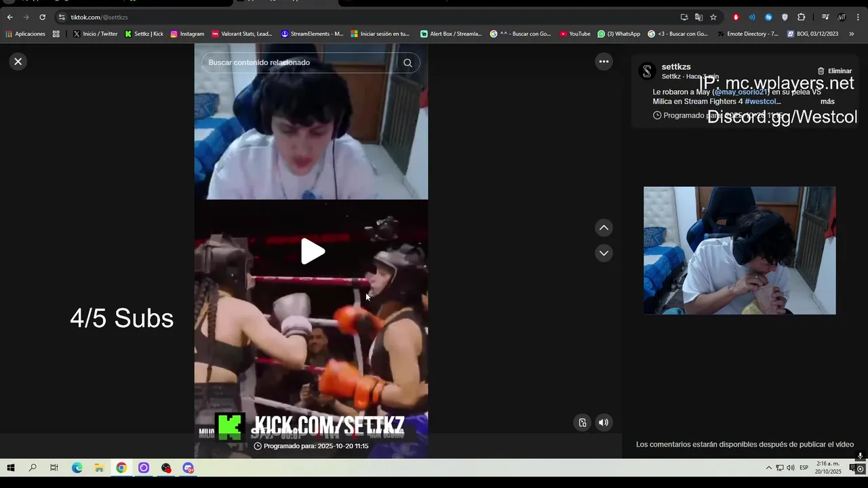This screenshot has width=868, height=488.
Task: Play the paused boxing video
Action: [313, 251]
